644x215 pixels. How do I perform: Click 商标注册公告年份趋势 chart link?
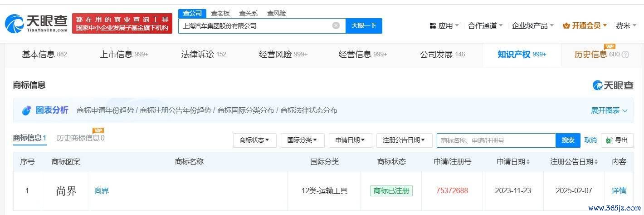176,110
